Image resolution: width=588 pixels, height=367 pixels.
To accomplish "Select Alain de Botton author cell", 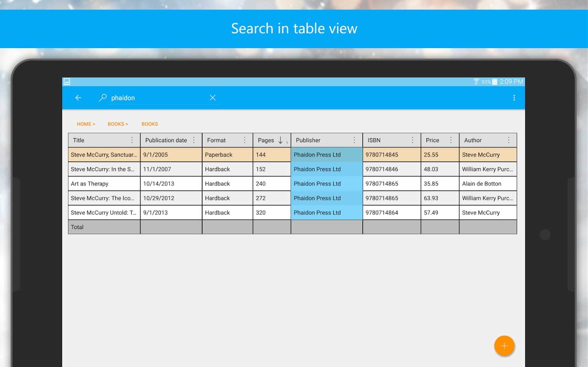I will [482, 184].
